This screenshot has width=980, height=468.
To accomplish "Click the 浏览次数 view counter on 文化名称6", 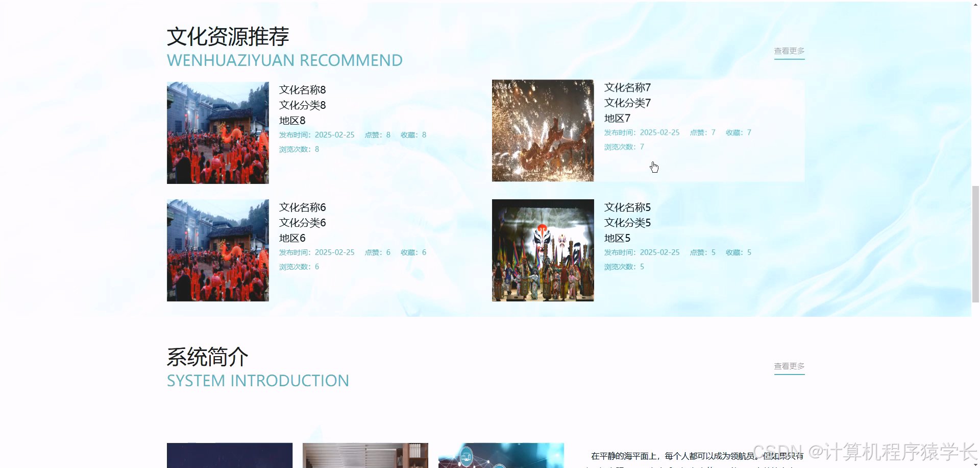I will point(299,266).
